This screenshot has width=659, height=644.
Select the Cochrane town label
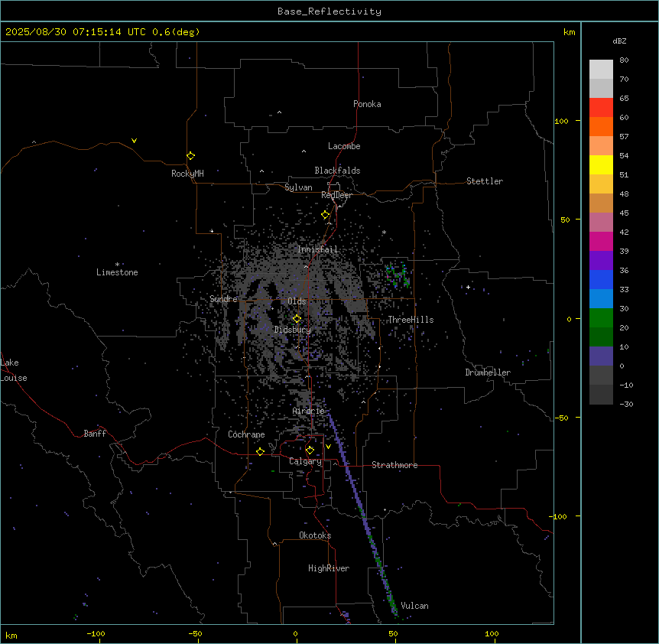[246, 434]
